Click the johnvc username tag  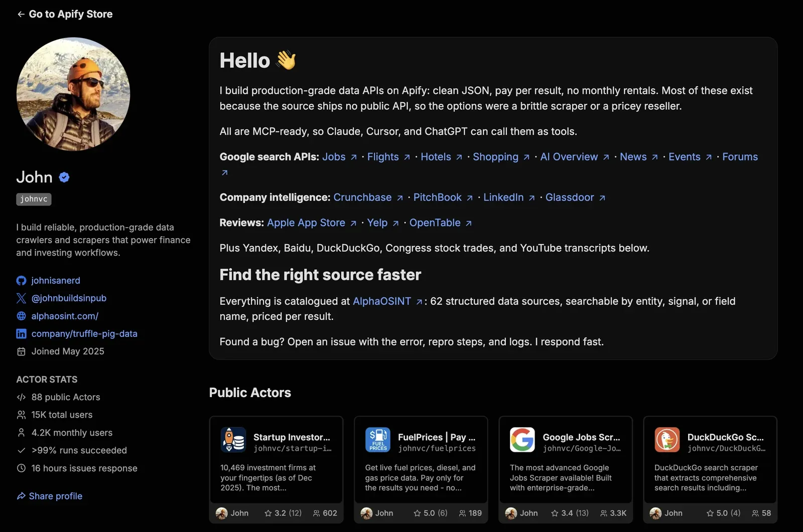34,199
